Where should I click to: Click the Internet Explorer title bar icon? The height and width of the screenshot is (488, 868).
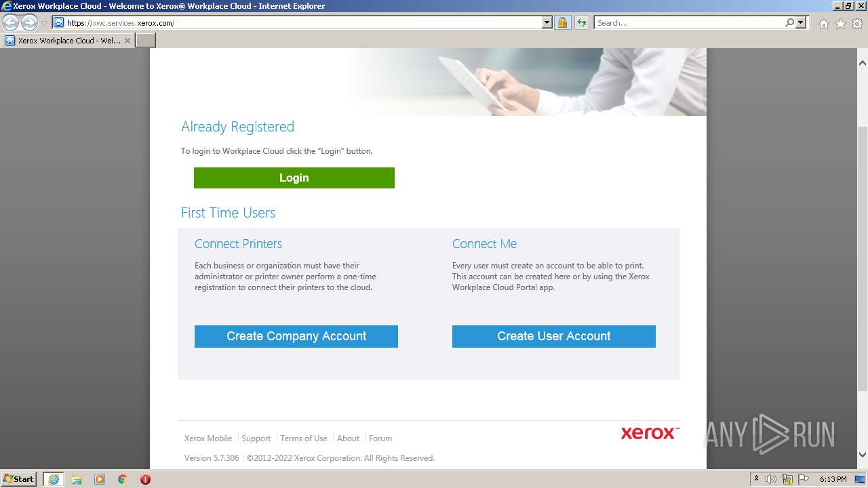click(7, 6)
